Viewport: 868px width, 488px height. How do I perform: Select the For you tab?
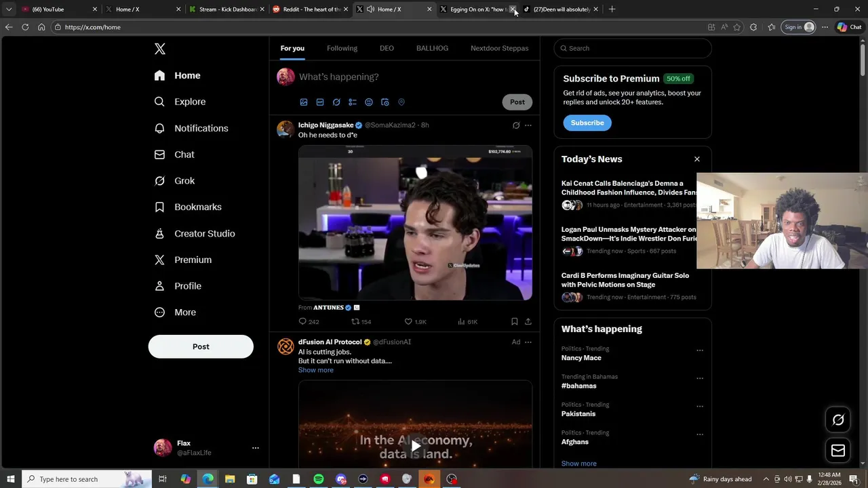292,48
